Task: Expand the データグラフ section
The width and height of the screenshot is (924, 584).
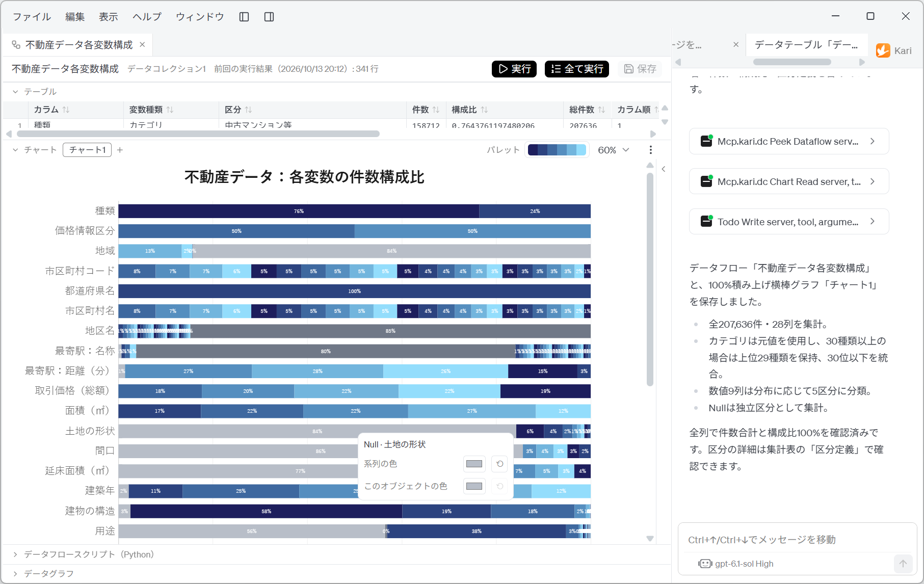Action: [x=15, y=574]
